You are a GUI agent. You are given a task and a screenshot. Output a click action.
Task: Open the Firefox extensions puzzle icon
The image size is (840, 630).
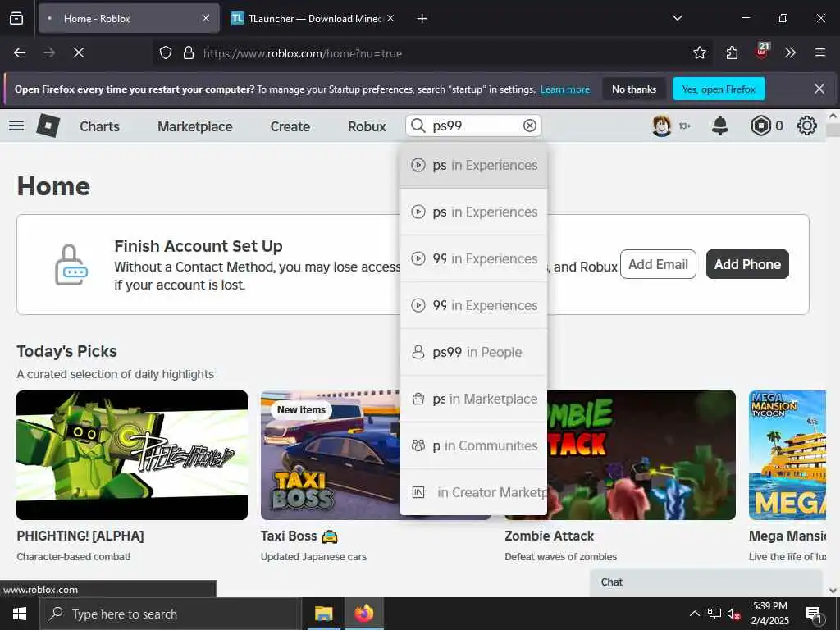(732, 52)
